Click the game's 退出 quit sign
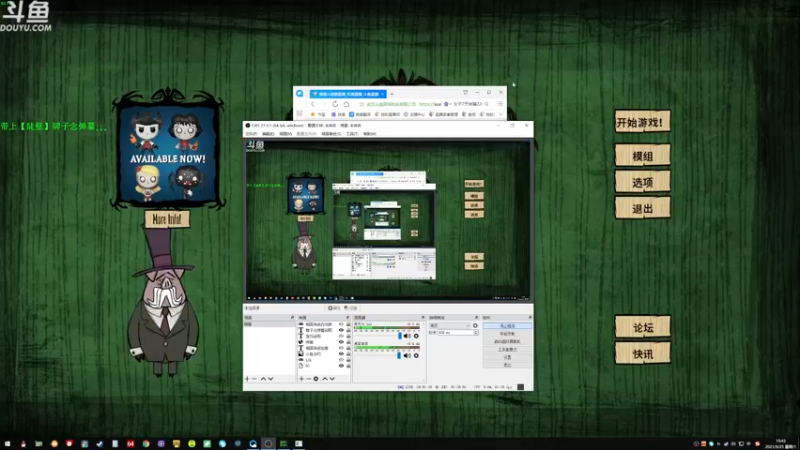This screenshot has height=450, width=800. (x=642, y=208)
